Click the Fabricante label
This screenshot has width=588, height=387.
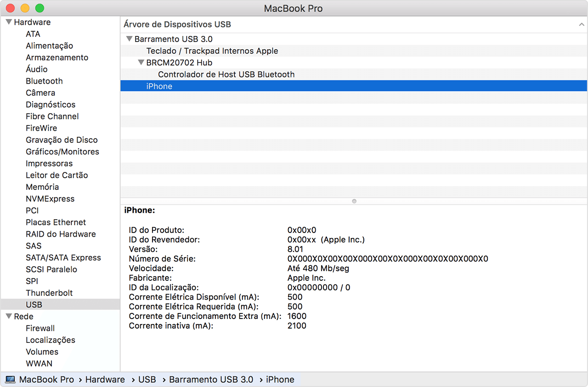[x=150, y=278]
